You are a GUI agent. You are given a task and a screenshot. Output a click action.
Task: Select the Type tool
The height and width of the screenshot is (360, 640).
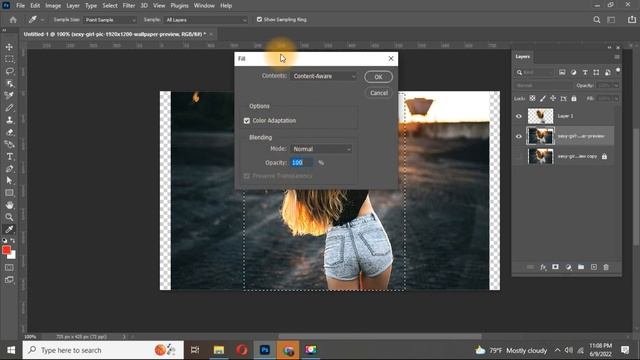[x=9, y=157]
